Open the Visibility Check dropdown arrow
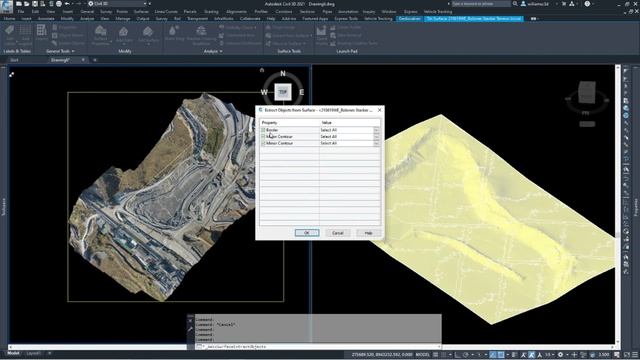 256,27
